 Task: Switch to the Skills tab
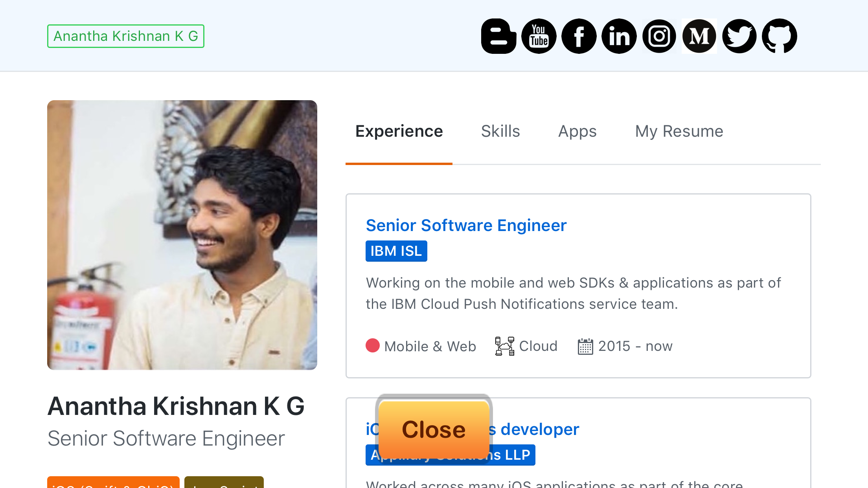pos(500,131)
